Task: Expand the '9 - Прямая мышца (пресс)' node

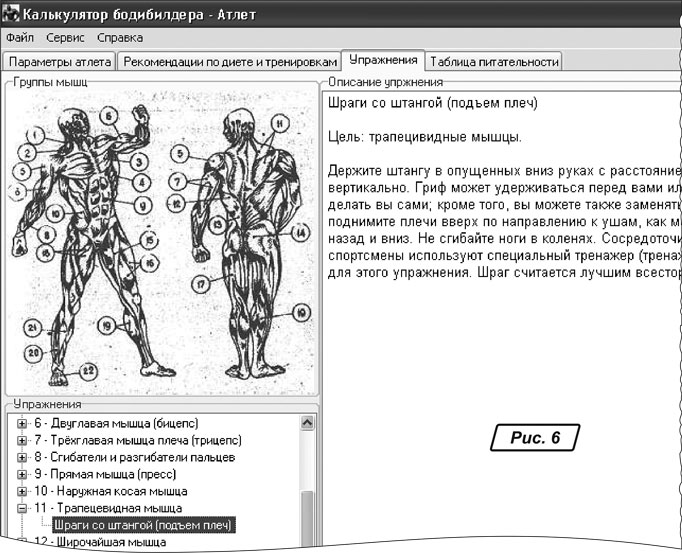Action: coord(22,474)
